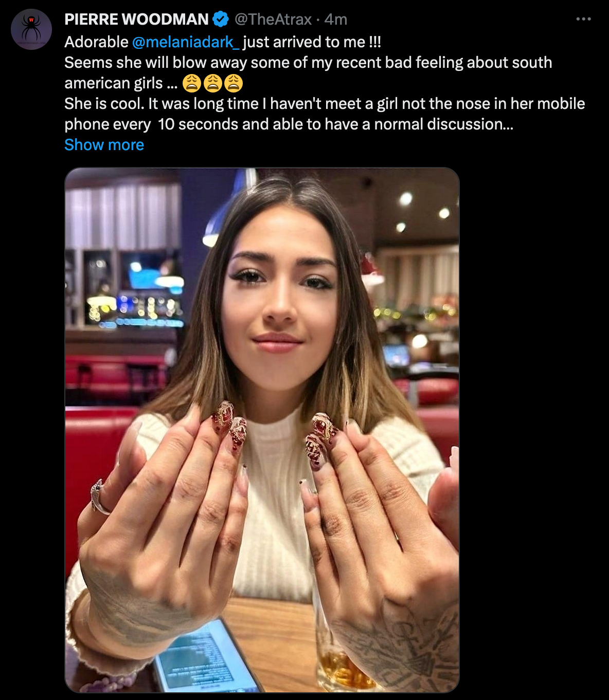The height and width of the screenshot is (700, 609).
Task: Open the three-dot more options menu
Action: pos(583,19)
